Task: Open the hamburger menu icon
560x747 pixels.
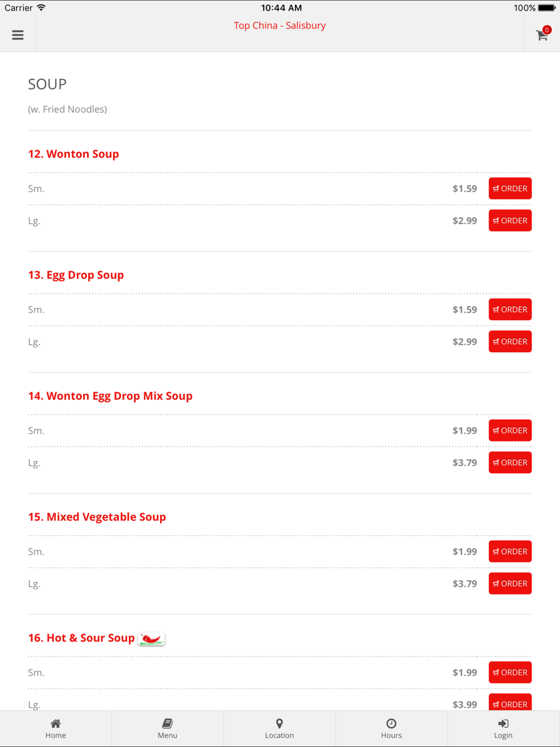Action: [x=18, y=35]
